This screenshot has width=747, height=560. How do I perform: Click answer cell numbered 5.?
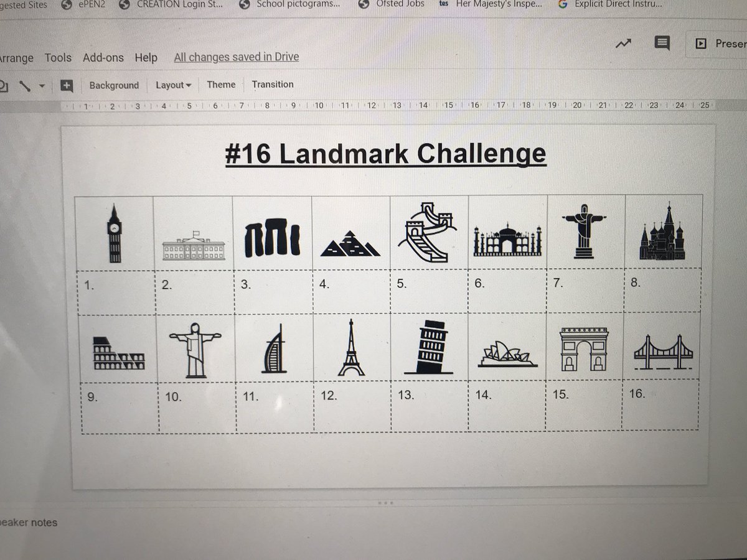(x=429, y=290)
